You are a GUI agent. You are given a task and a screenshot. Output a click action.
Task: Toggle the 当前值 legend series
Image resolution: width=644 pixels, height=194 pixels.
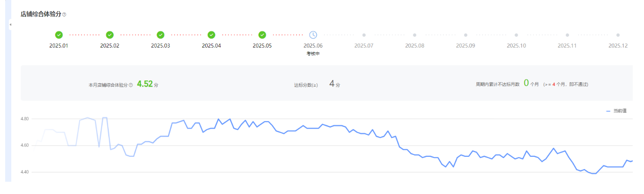coord(616,111)
